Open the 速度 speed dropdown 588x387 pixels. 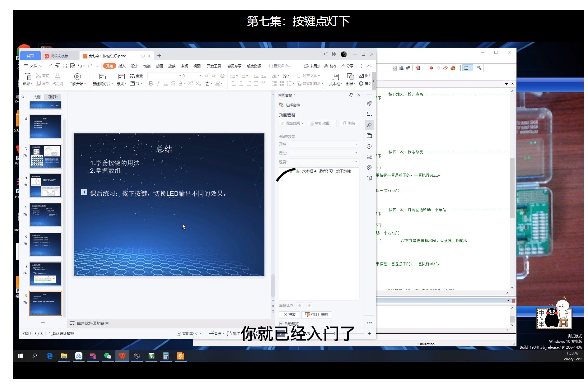pos(324,162)
